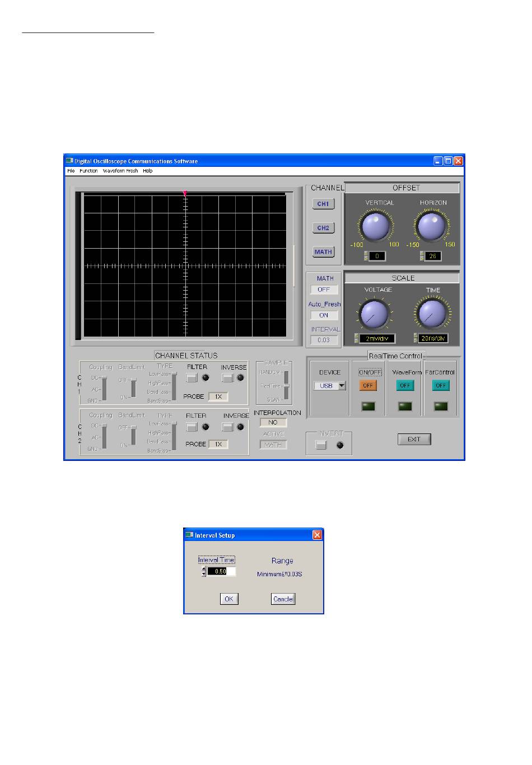This screenshot has width=532, height=765.
Task: Select the CH2 channel button
Action: pyautogui.click(x=323, y=228)
